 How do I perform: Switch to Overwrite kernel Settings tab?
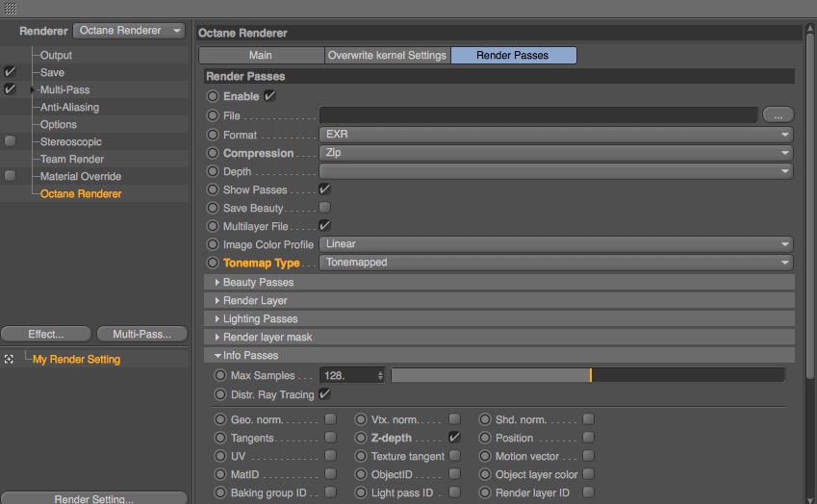coord(387,55)
